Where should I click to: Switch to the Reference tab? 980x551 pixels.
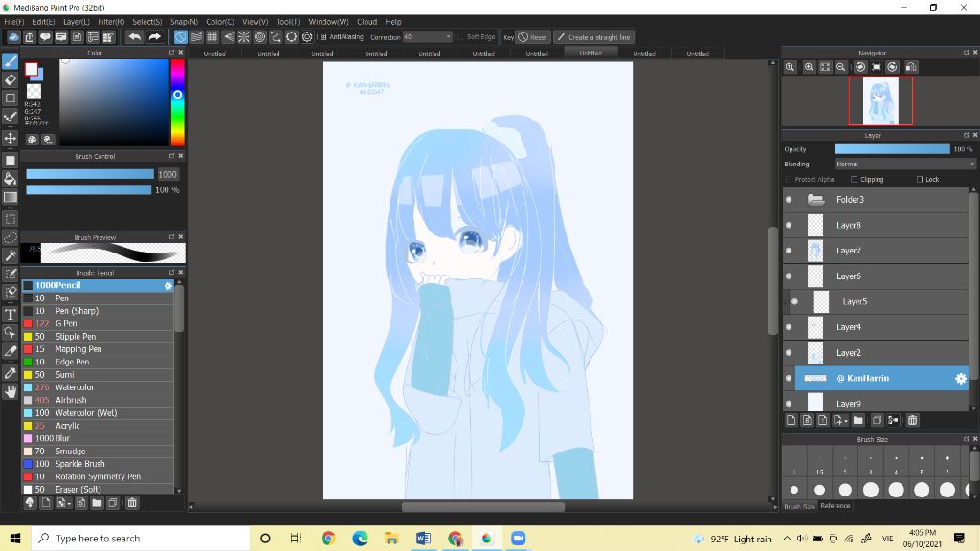click(835, 506)
